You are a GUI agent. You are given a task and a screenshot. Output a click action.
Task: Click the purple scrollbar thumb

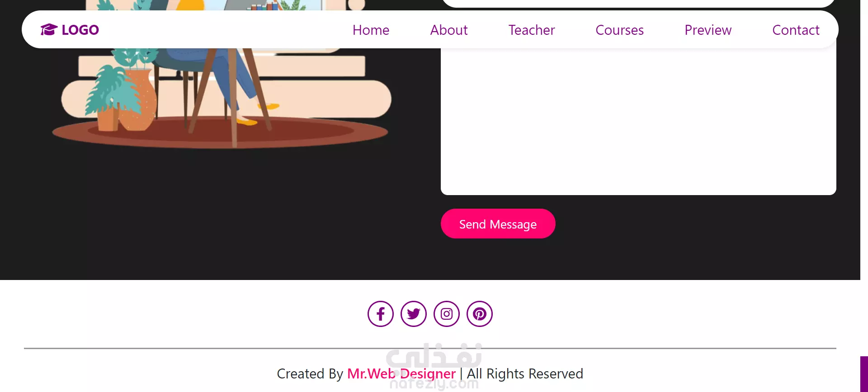864,374
